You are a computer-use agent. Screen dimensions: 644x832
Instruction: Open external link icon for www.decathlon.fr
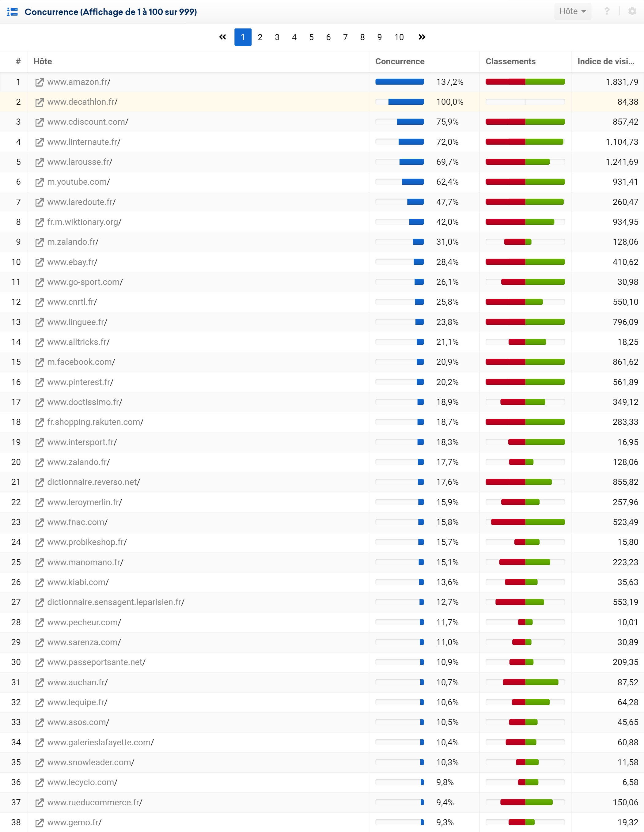pos(39,102)
